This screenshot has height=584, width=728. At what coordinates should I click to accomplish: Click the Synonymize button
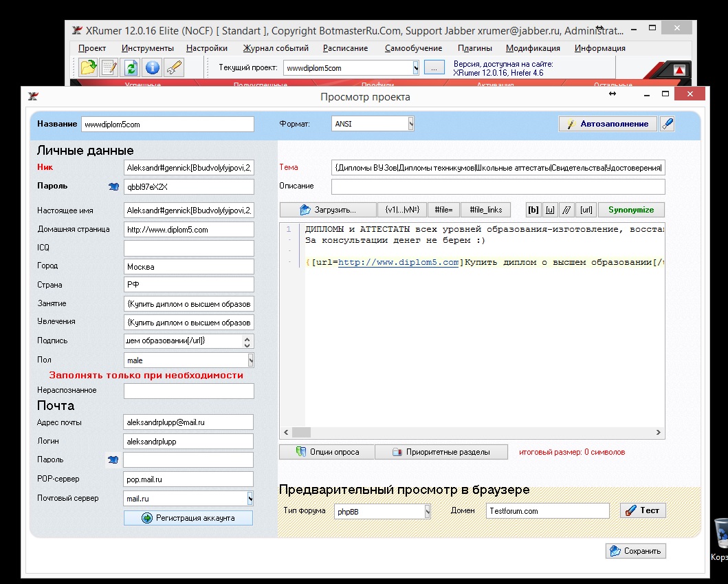631,210
